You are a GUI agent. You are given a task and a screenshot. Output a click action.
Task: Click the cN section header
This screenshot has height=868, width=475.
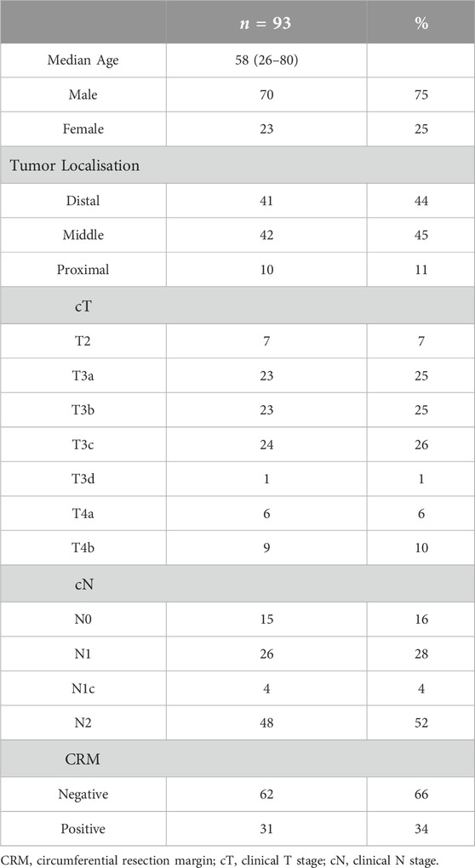click(83, 584)
